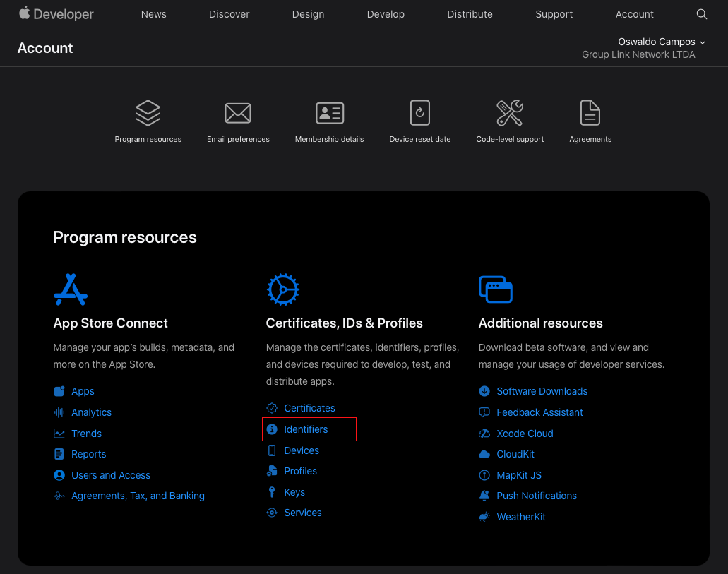Click the App Store Connect icon
728x574 pixels.
tap(69, 288)
